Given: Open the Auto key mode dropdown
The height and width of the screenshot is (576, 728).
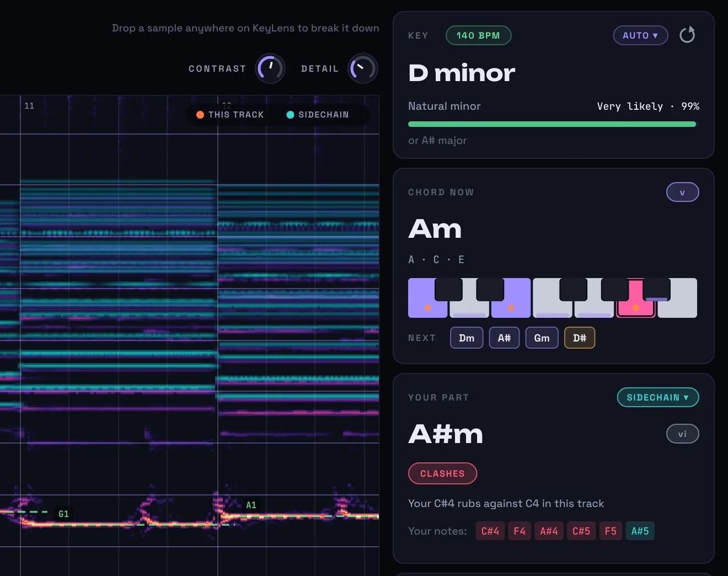Looking at the screenshot, I should tap(640, 35).
